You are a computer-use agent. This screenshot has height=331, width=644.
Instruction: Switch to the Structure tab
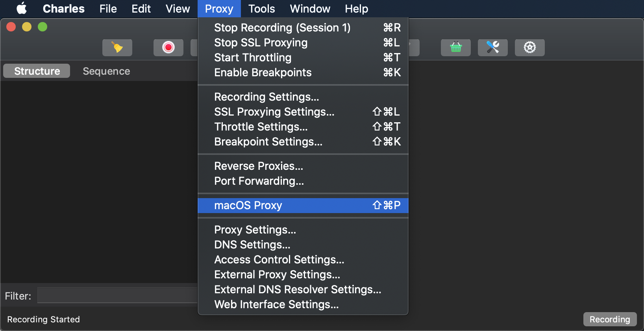click(x=37, y=71)
